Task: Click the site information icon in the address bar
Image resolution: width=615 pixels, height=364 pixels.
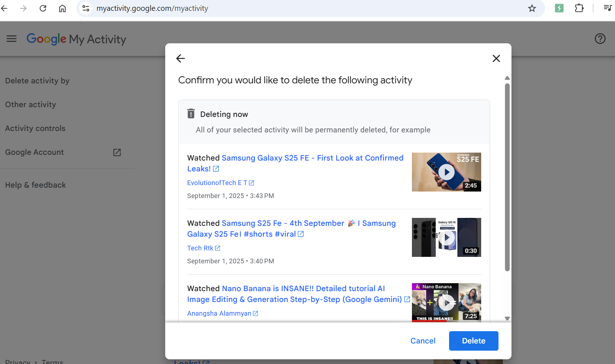Action: pos(86,8)
